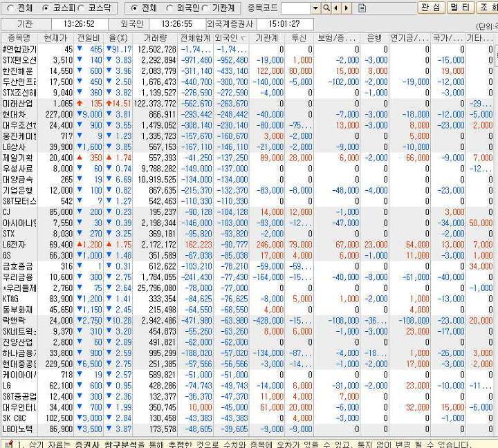Sort by 투신 column header

(299, 39)
